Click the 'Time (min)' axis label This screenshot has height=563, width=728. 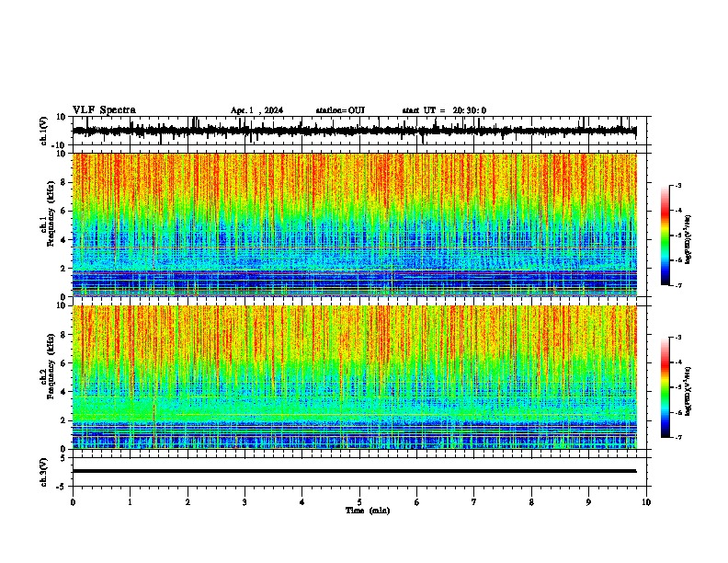(x=368, y=511)
